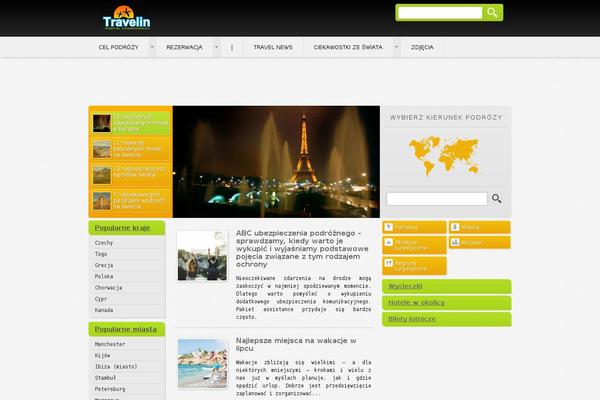Open the Atrakcje turystyczne category button
The image size is (600, 400).
414,245
